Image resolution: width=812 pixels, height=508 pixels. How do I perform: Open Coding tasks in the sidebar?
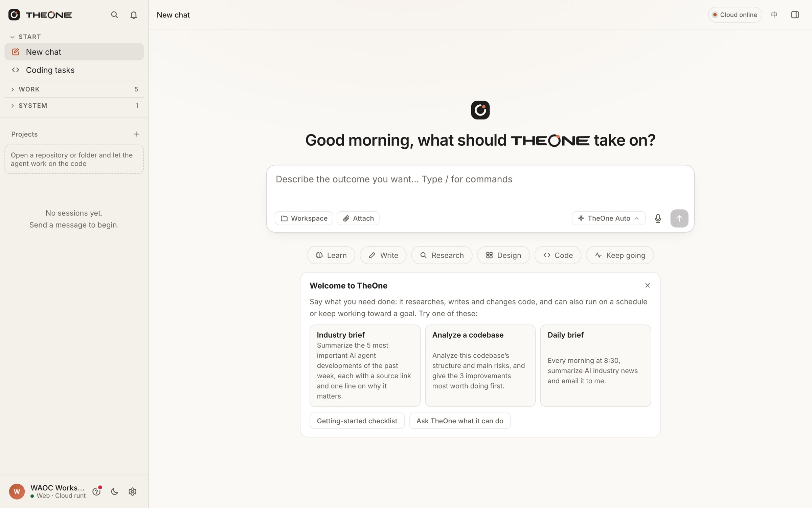coord(74,70)
